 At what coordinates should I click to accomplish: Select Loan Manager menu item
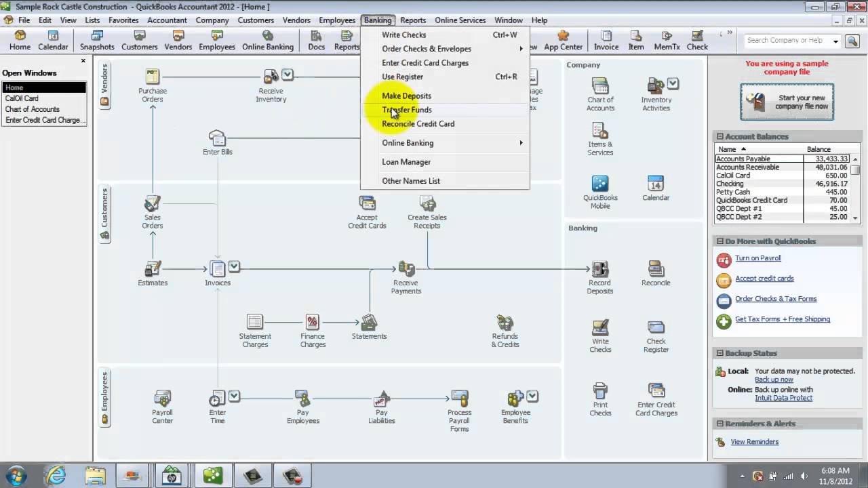[445, 162]
